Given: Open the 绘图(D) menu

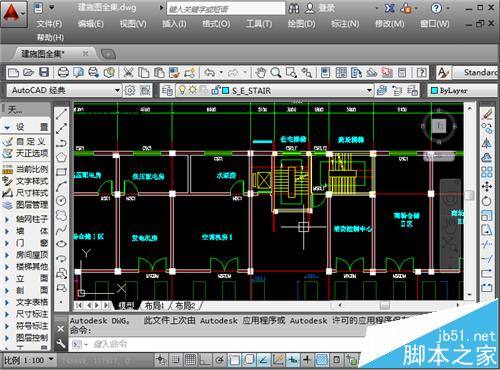Looking at the screenshot, I should 301,24.
